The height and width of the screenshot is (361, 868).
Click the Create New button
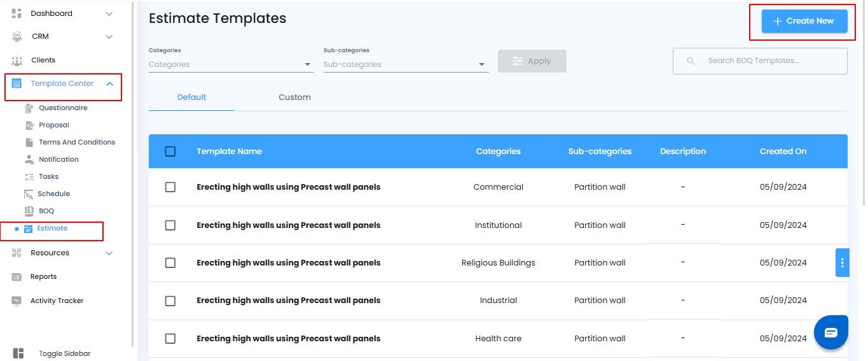804,21
